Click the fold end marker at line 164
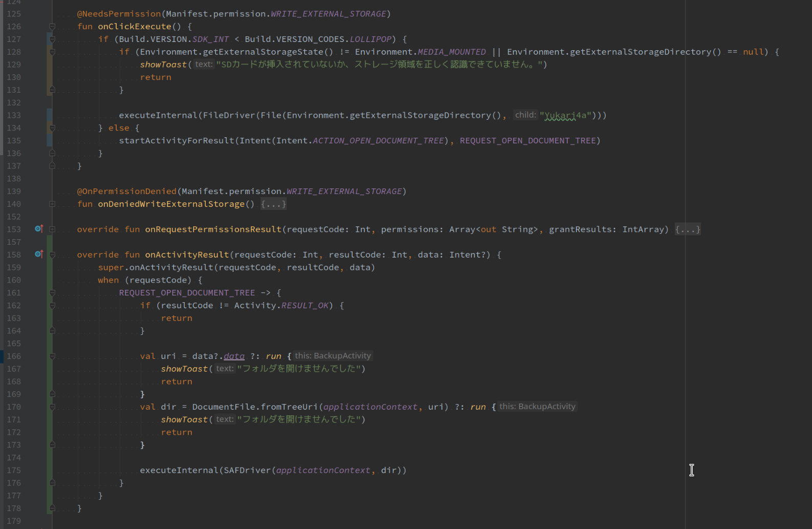The image size is (812, 529). (x=52, y=331)
